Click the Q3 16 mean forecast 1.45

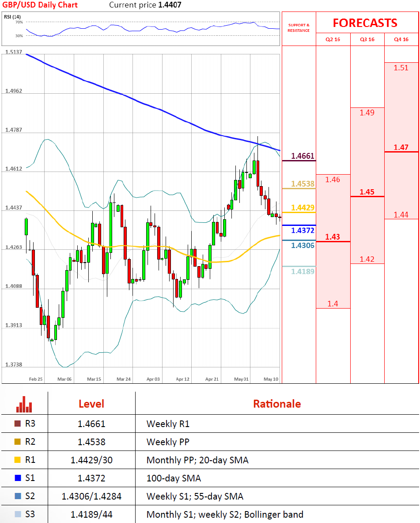pyautogui.click(x=367, y=192)
